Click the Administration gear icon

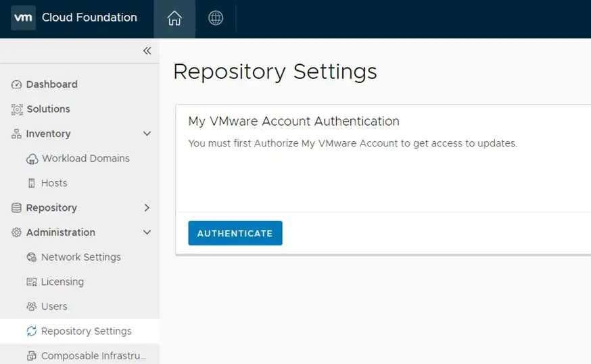tap(16, 232)
